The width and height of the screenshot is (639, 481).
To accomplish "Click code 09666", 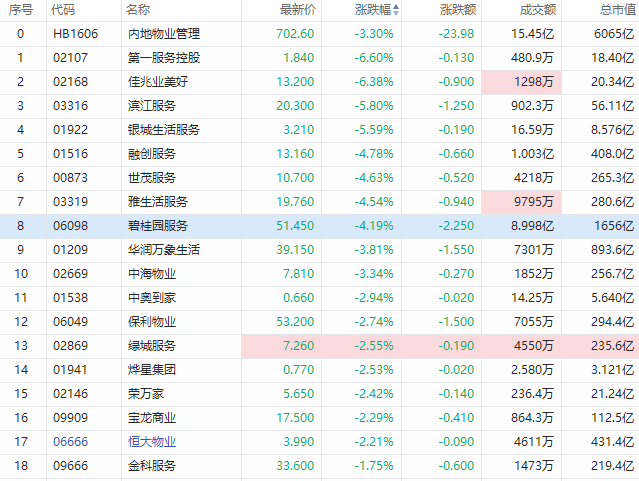I will pyautogui.click(x=71, y=466).
